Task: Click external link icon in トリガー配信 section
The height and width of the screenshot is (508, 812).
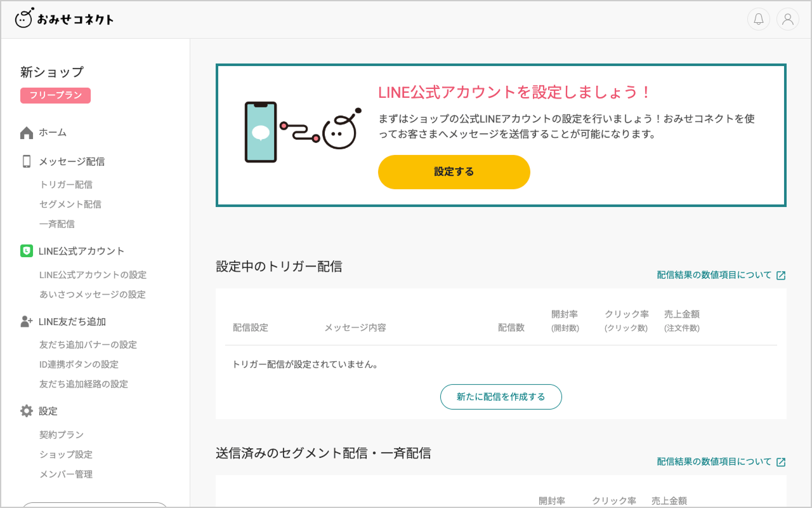Action: click(x=781, y=276)
